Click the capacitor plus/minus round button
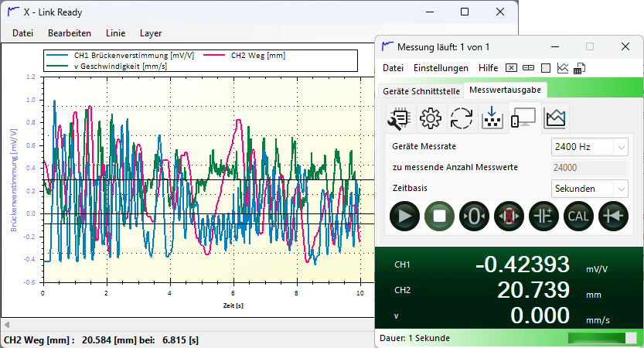 coord(543,216)
